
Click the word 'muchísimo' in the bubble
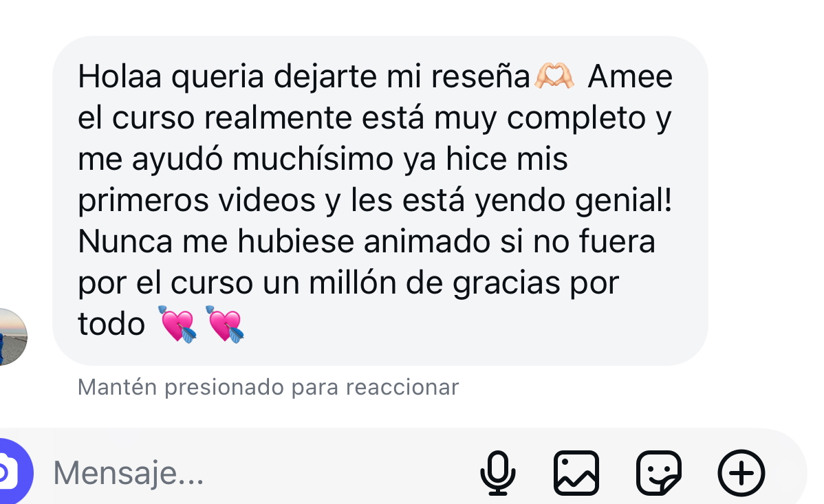click(x=313, y=159)
